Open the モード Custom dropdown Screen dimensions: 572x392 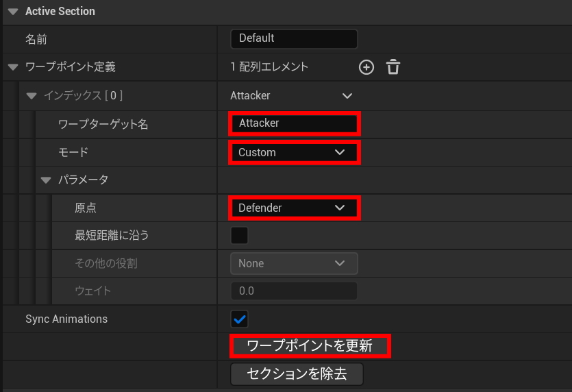pos(293,152)
